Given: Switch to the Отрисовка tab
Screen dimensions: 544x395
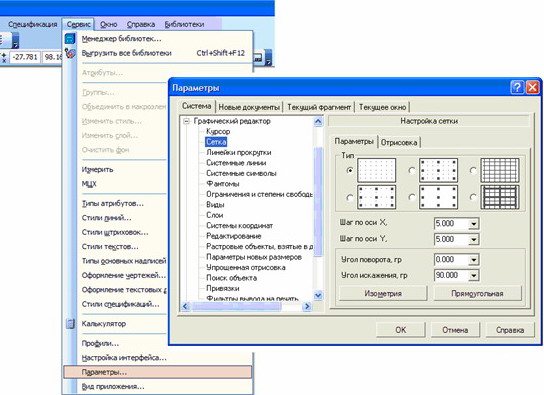Looking at the screenshot, I should [399, 142].
